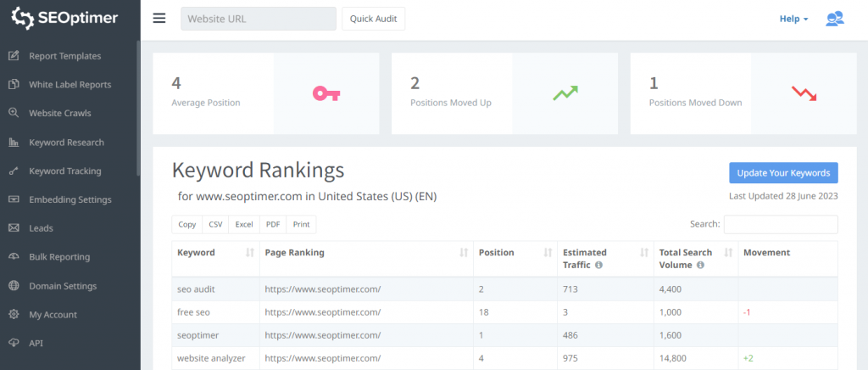Sort table by Keyword column
The height and width of the screenshot is (370, 868).
point(249,253)
